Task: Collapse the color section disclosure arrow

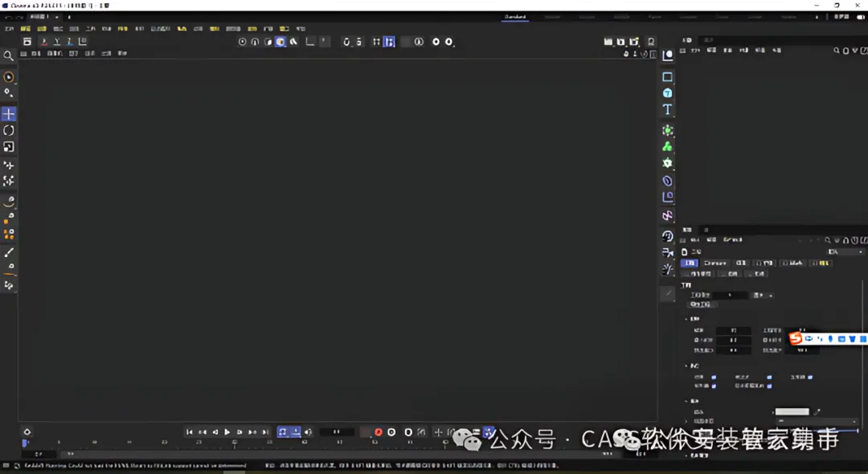Action: (x=686, y=401)
